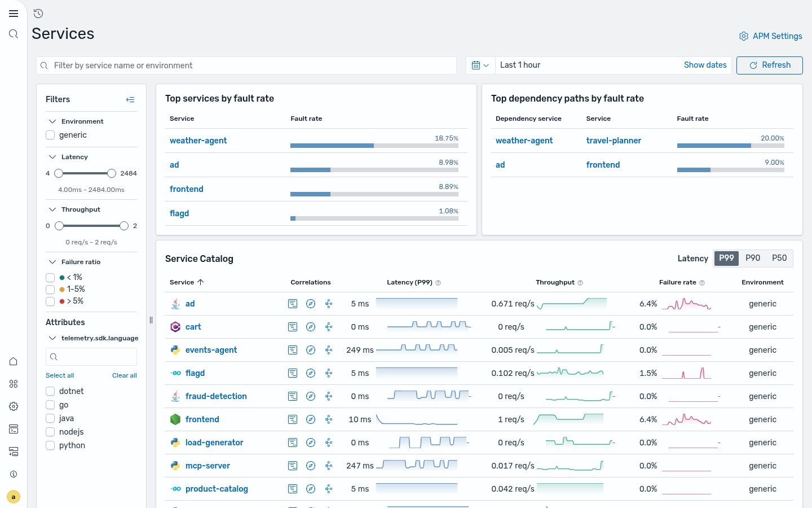This screenshot has width=812, height=508.
Task: Open events-agent service in catalog
Action: [211, 350]
